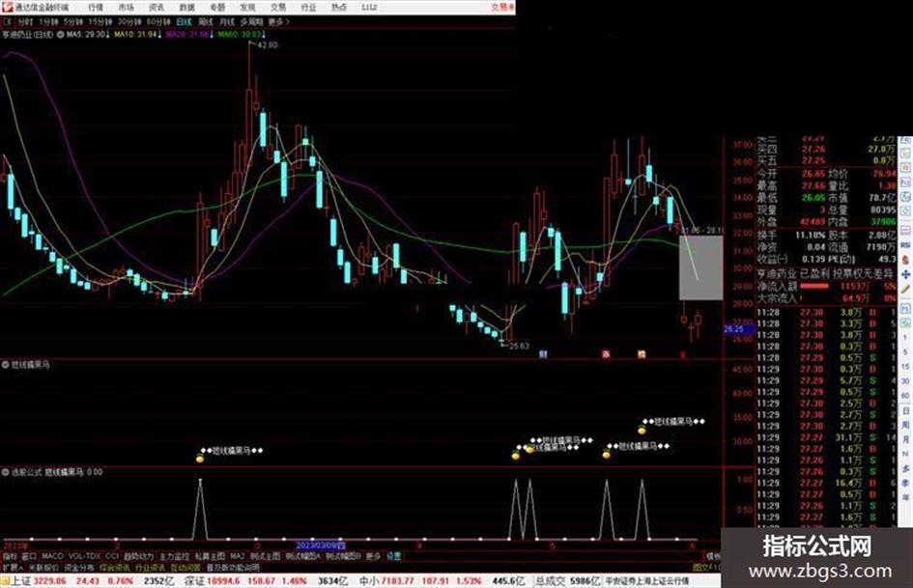Open 互动问答 in bottom bar
This screenshot has height=588, width=913.
coord(185,568)
